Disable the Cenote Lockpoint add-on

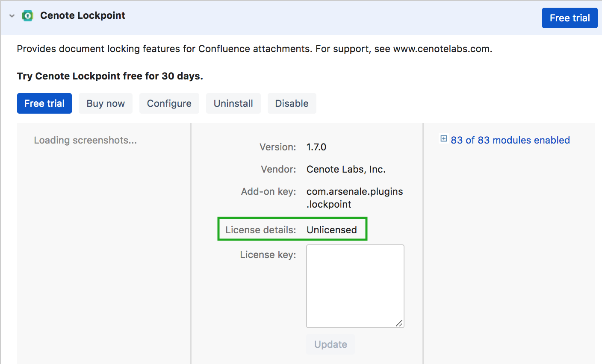[292, 103]
